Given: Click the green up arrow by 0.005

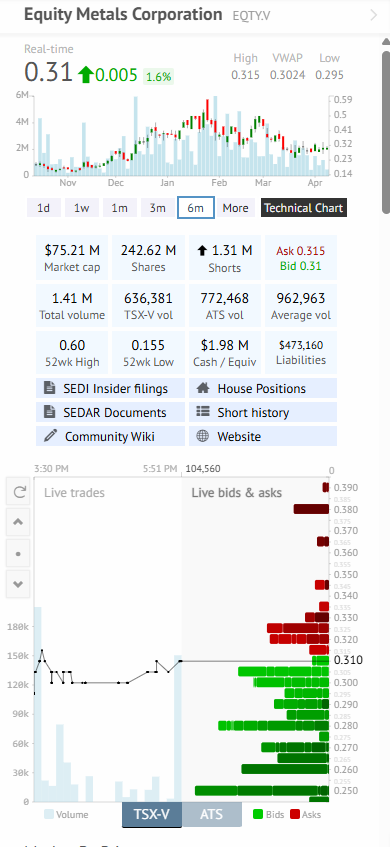Looking at the screenshot, I should (85, 74).
